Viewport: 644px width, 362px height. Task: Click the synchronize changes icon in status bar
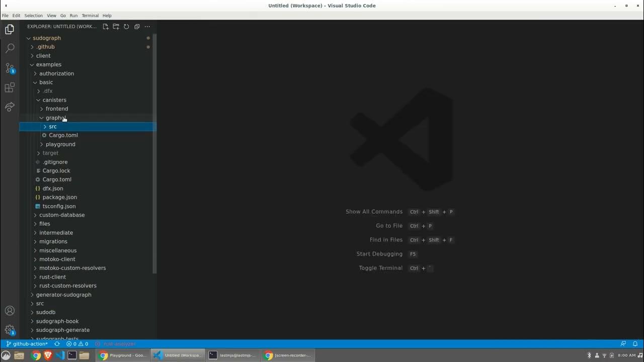57,344
